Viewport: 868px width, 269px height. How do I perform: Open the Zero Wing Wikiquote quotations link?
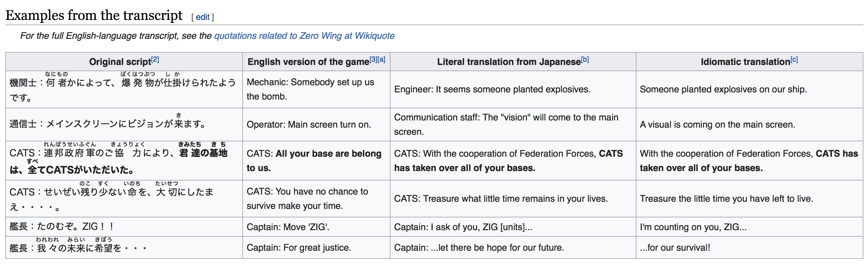304,36
